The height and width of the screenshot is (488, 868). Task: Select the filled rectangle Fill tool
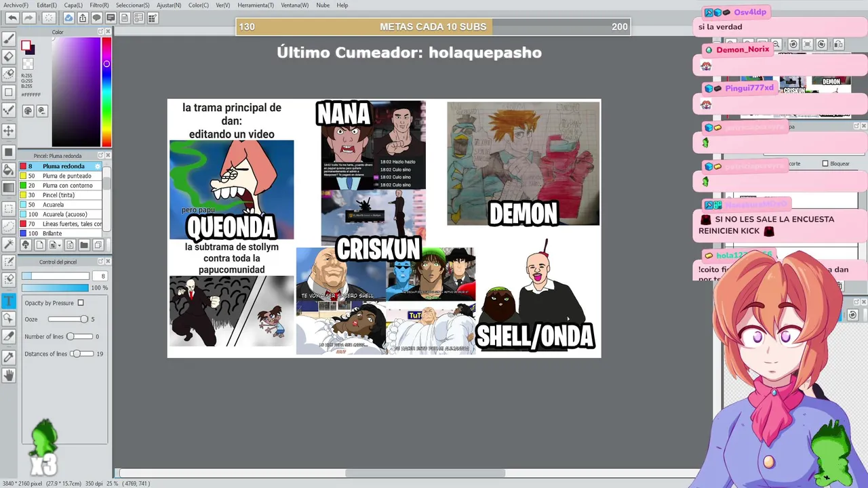(9, 152)
